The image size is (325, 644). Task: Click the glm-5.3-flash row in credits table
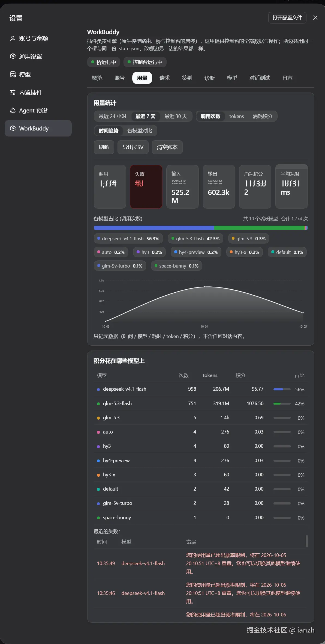tap(201, 403)
